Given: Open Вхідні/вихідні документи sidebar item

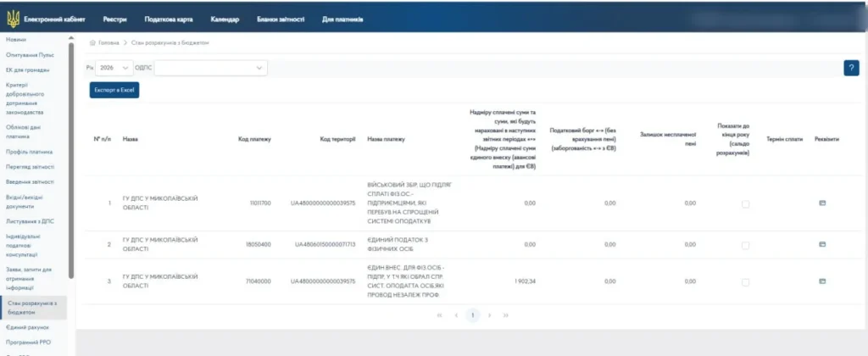Looking at the screenshot, I should pos(24,202).
